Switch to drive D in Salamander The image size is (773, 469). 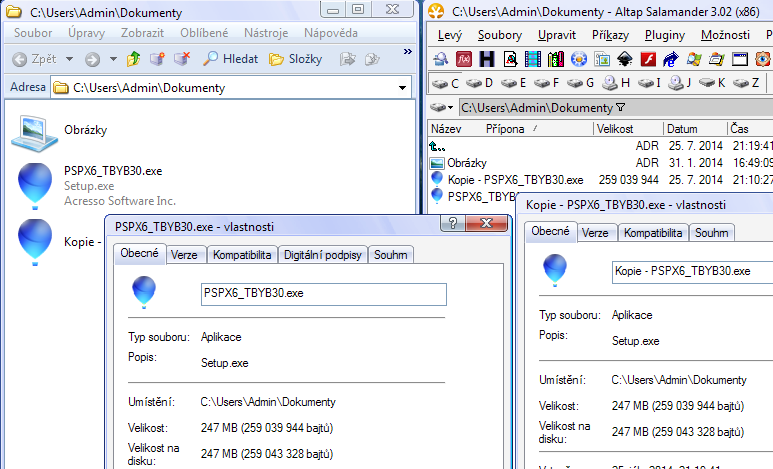tap(480, 83)
